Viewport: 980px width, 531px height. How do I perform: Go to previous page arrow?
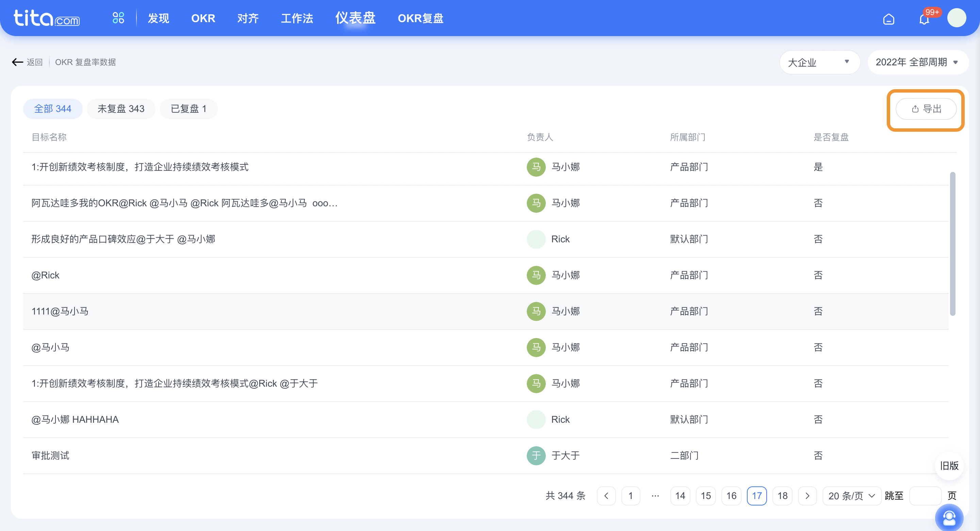606,496
